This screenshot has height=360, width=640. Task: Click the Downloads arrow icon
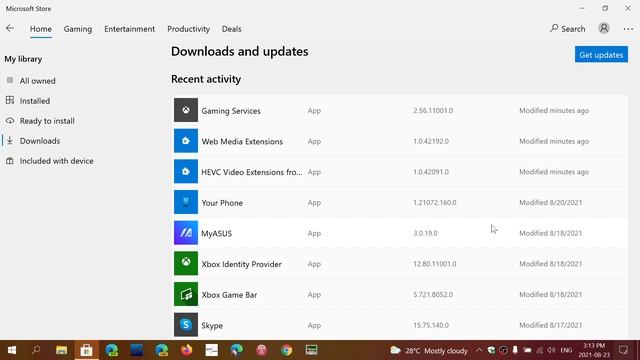pyautogui.click(x=10, y=140)
